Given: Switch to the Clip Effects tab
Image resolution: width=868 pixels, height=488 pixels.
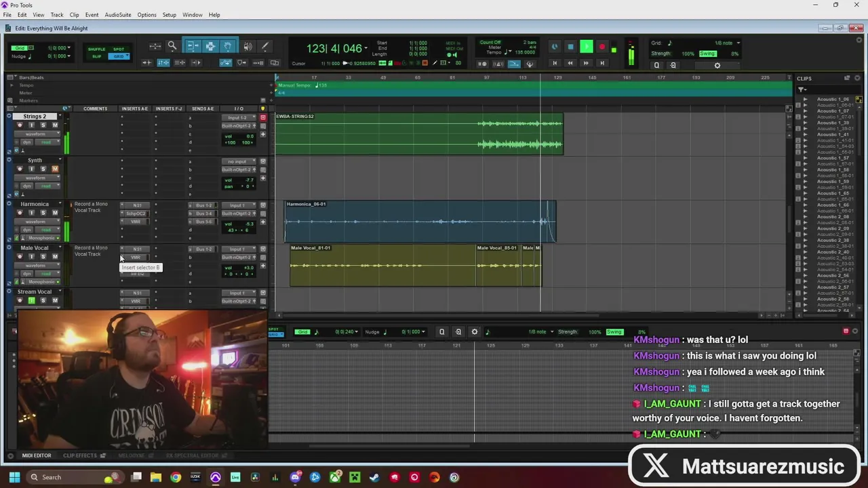Looking at the screenshot, I should 81,455.
